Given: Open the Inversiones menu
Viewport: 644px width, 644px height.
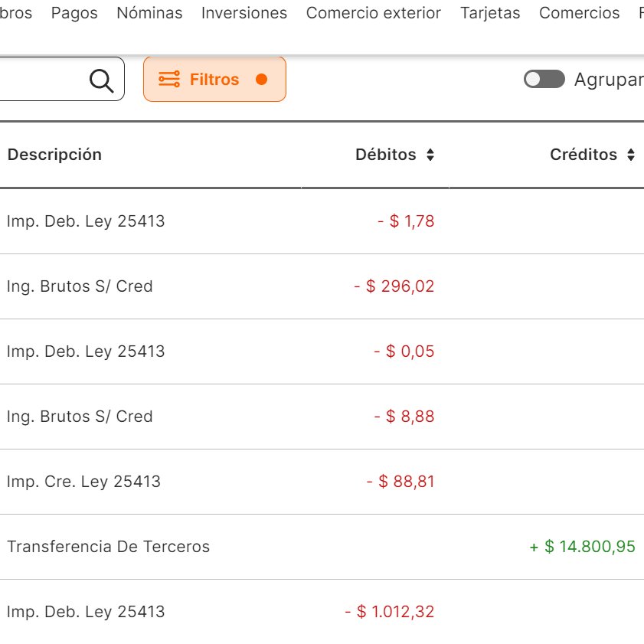Looking at the screenshot, I should 244,13.
